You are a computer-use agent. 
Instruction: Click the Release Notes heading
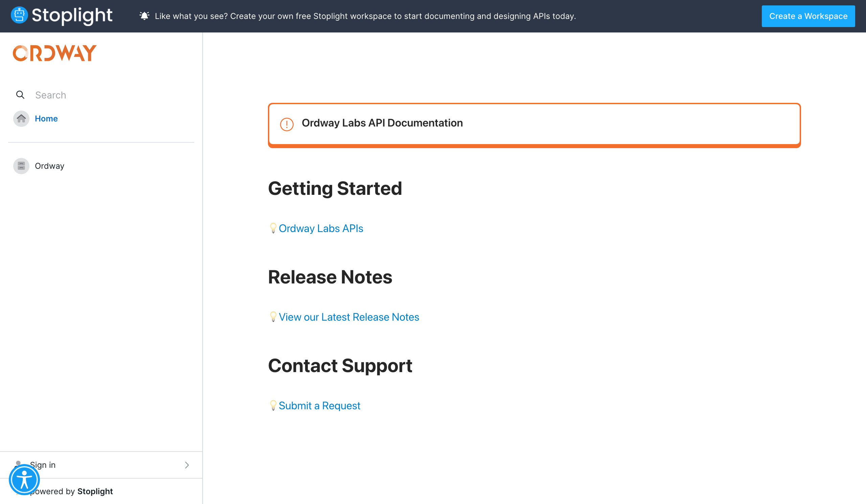tap(330, 277)
